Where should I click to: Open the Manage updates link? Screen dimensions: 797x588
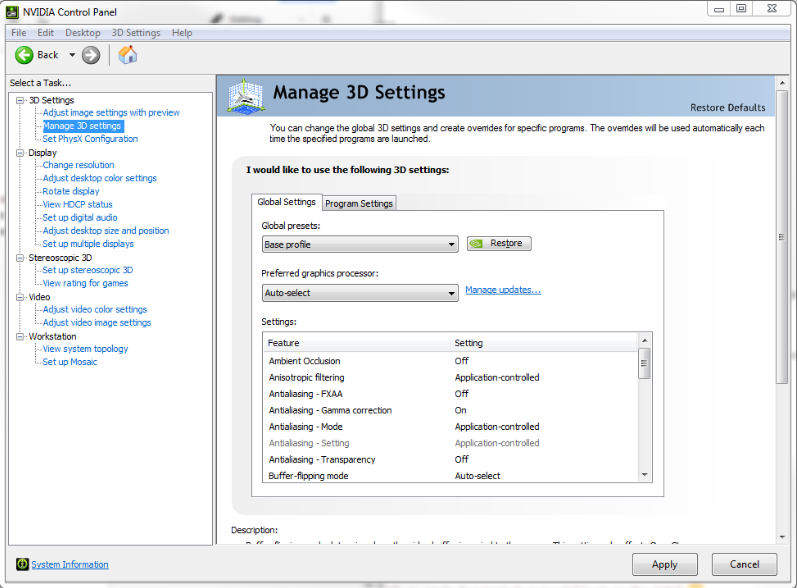pos(503,290)
